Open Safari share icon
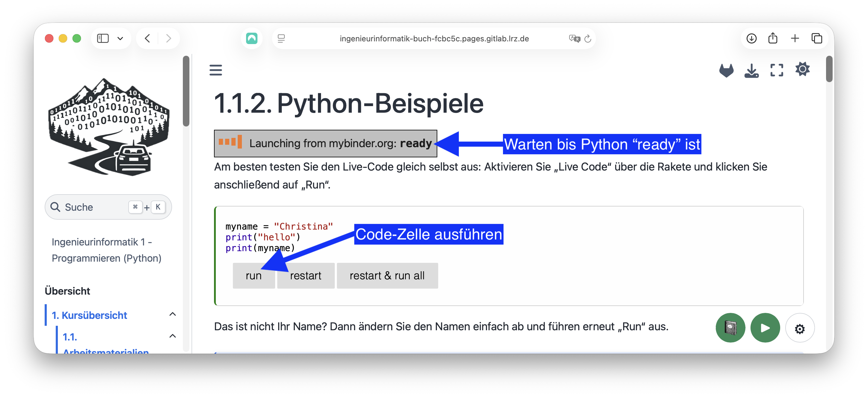The height and width of the screenshot is (398, 868). point(773,38)
